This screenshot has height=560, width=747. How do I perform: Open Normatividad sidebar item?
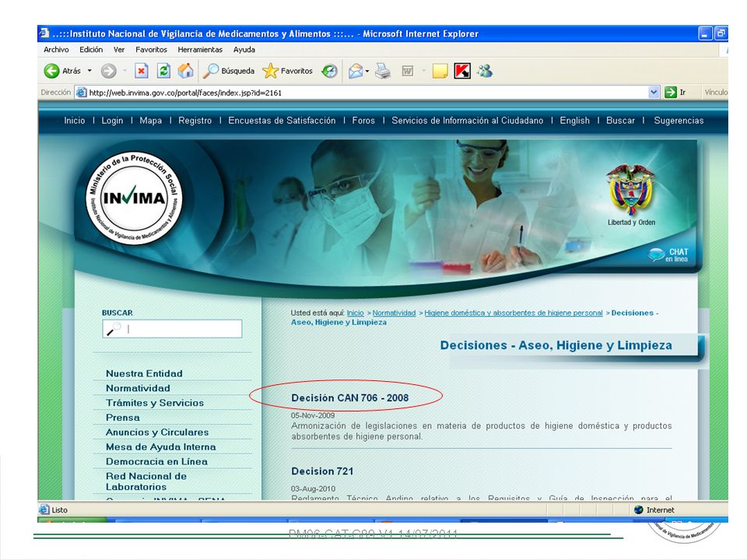138,388
